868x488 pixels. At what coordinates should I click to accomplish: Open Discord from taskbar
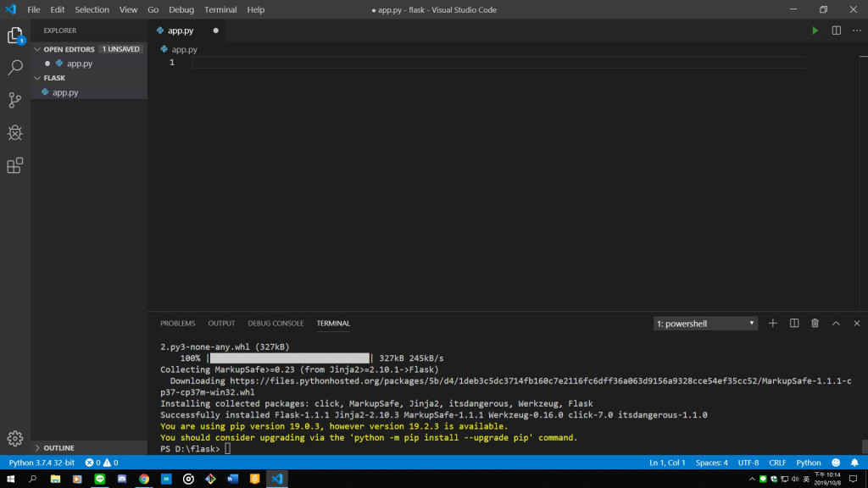click(x=122, y=479)
